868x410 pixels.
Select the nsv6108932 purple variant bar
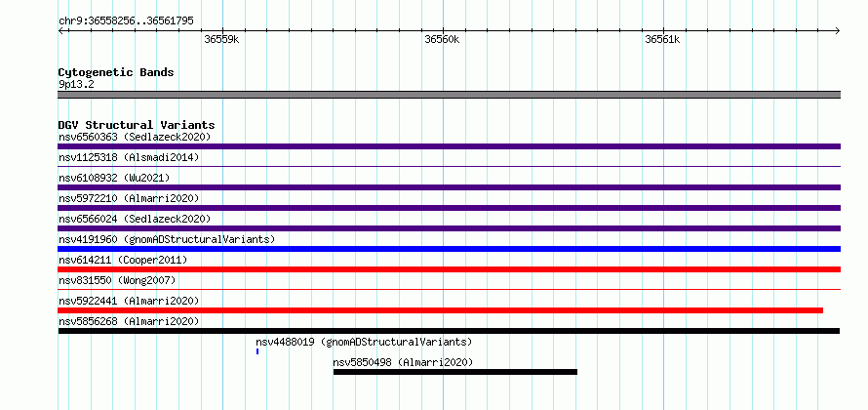pyautogui.click(x=449, y=187)
